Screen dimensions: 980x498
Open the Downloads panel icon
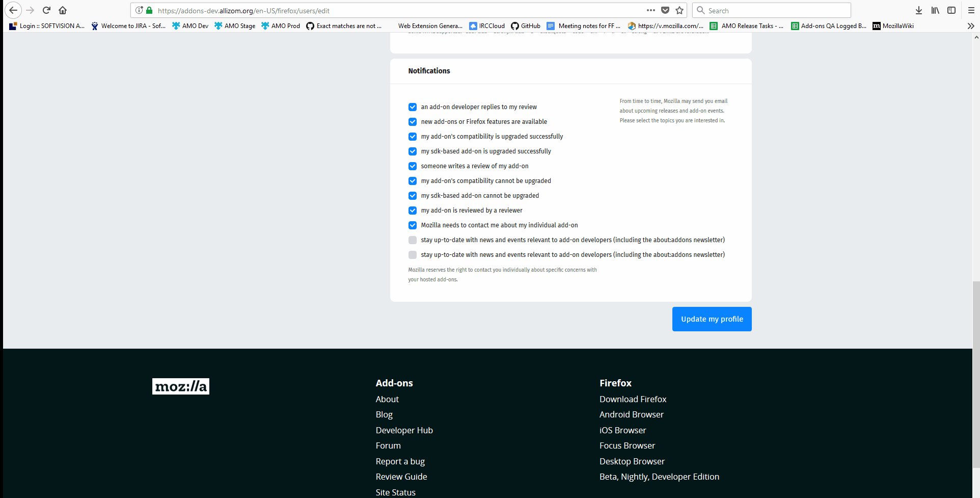(x=918, y=10)
